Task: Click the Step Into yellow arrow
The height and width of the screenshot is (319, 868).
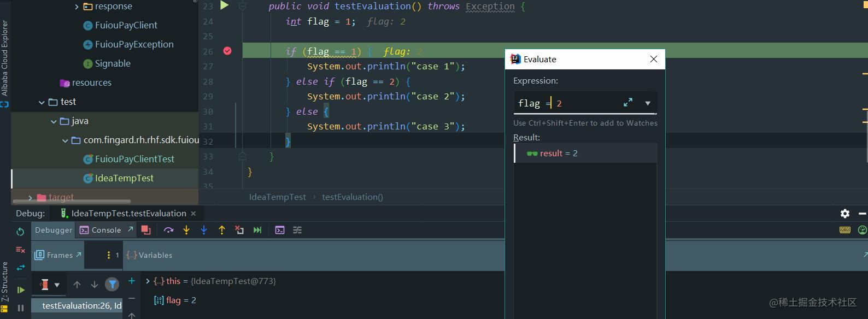Action: coord(186,230)
